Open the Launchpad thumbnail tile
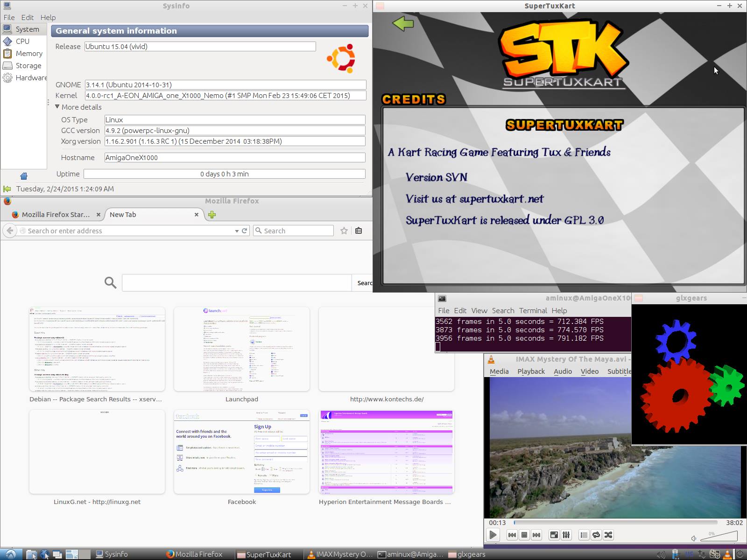This screenshot has height=560, width=747. point(241,349)
